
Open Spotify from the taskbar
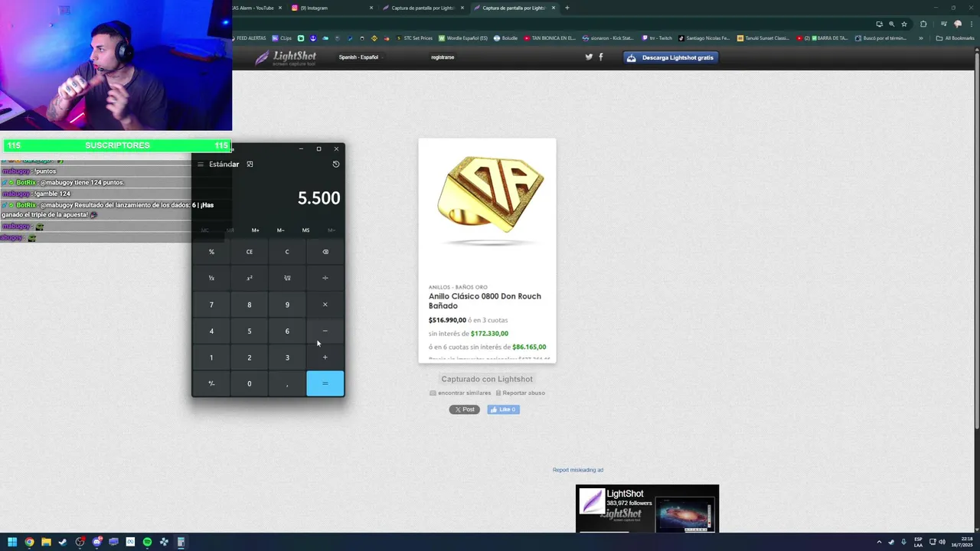(147, 542)
